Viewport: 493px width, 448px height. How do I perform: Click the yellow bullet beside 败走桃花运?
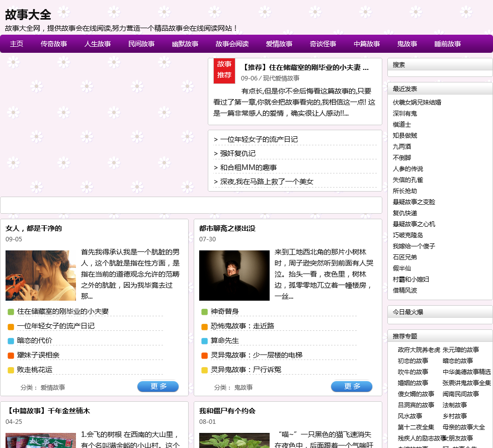(11, 370)
